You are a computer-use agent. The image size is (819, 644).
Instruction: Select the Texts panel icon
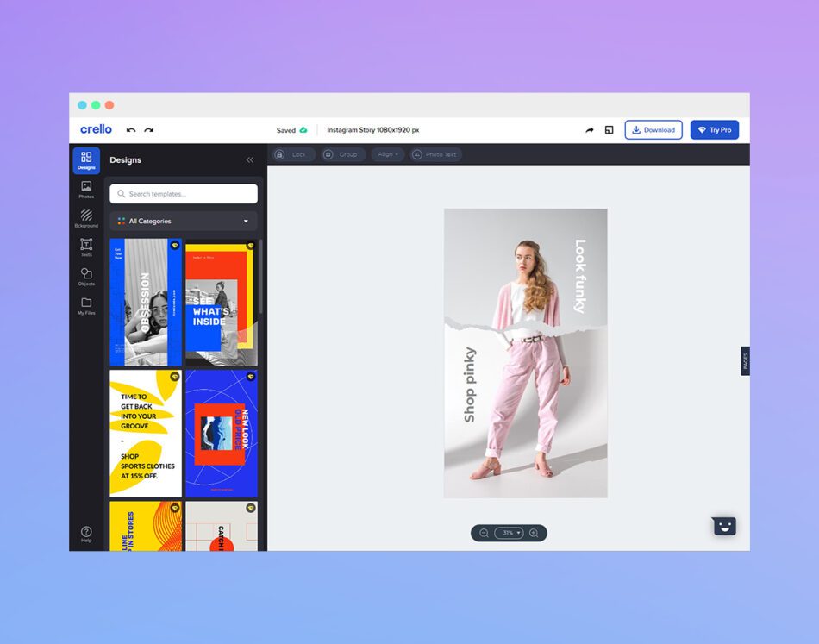click(x=86, y=250)
